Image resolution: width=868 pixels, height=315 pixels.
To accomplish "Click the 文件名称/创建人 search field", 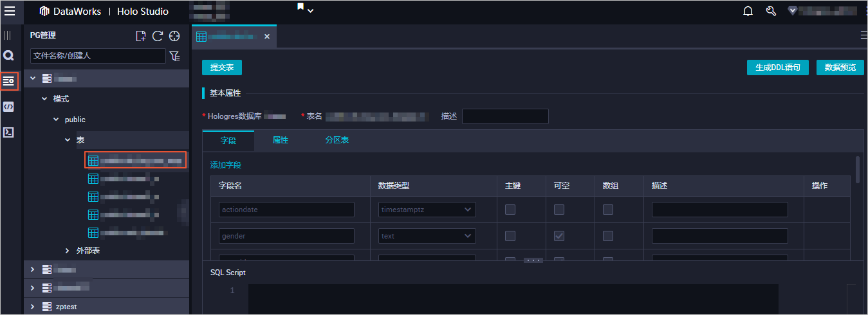I will tap(98, 56).
